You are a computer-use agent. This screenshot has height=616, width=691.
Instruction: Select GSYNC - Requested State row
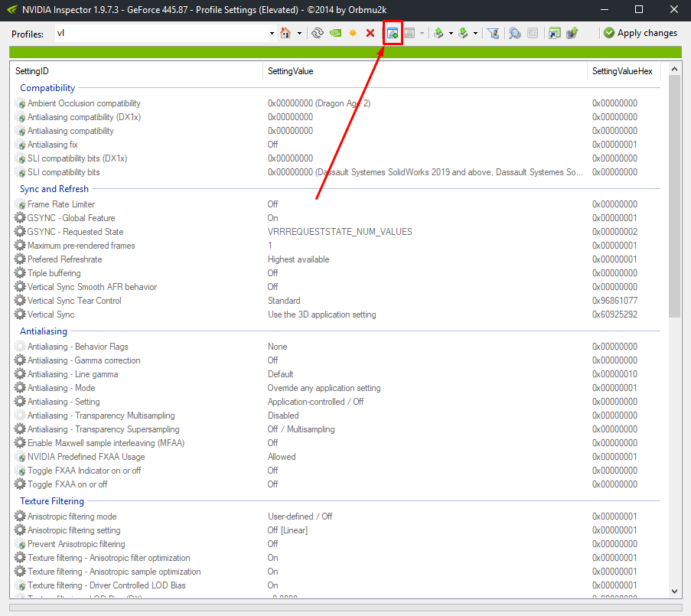tap(75, 231)
